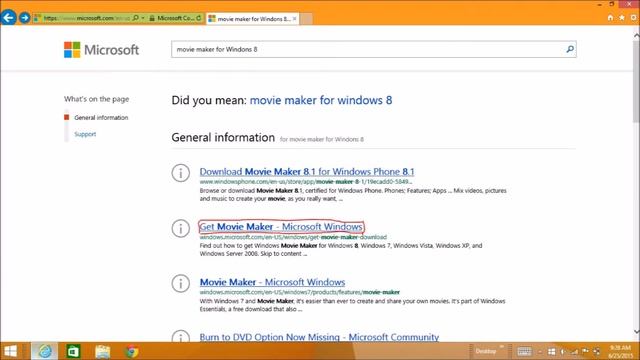Click info icon beside Movie Maker - Microsoft Windows
The image size is (640, 360).
point(180,283)
